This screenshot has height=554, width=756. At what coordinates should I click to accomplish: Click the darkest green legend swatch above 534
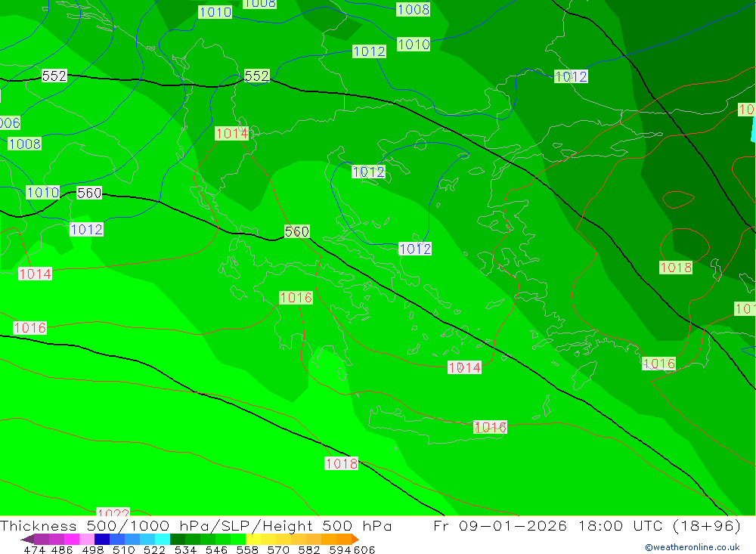[178, 539]
